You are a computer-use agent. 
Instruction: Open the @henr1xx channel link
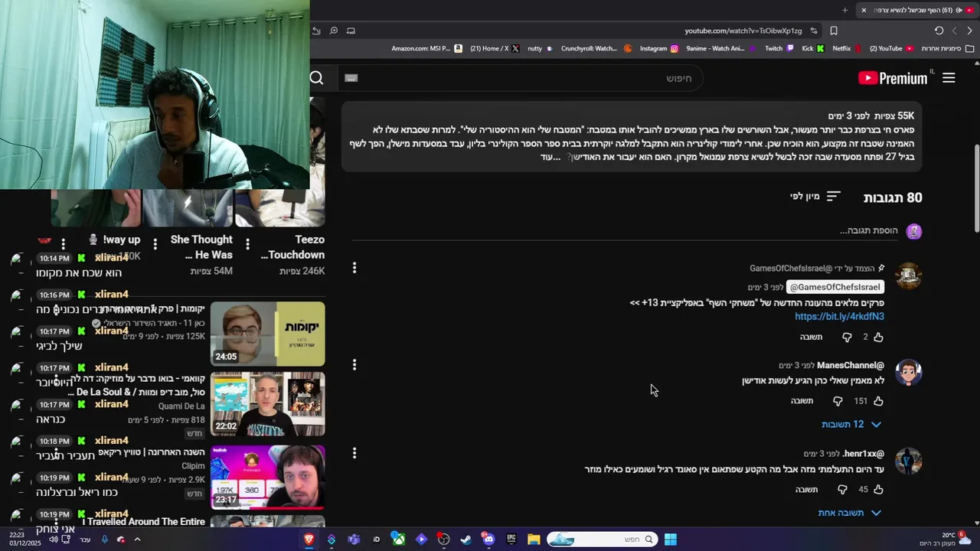coord(864,454)
